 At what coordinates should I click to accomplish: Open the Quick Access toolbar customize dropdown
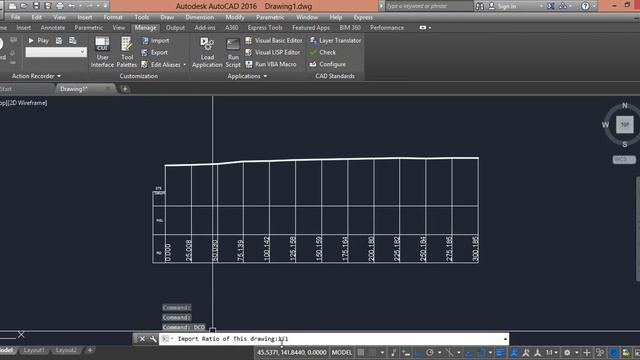point(105,6)
